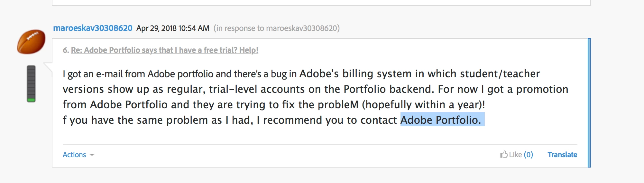Click the "in response to maroeskav30308620" text
Screen dimensions: 644x183
[277, 28]
